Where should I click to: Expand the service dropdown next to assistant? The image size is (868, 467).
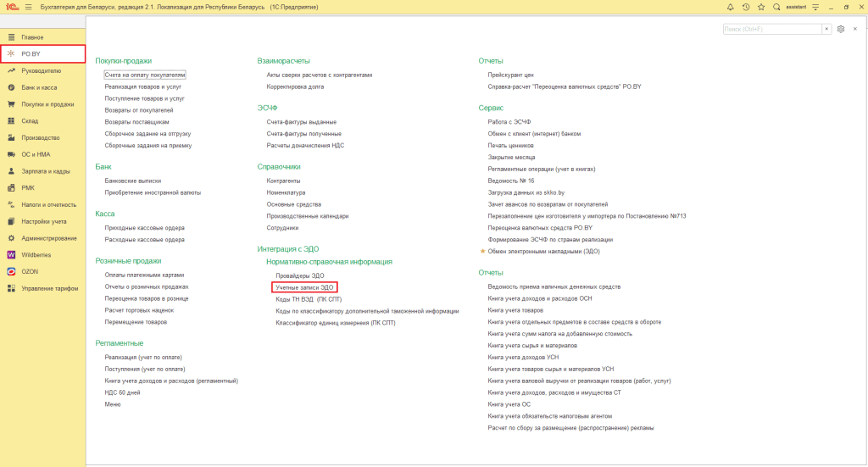[x=815, y=7]
